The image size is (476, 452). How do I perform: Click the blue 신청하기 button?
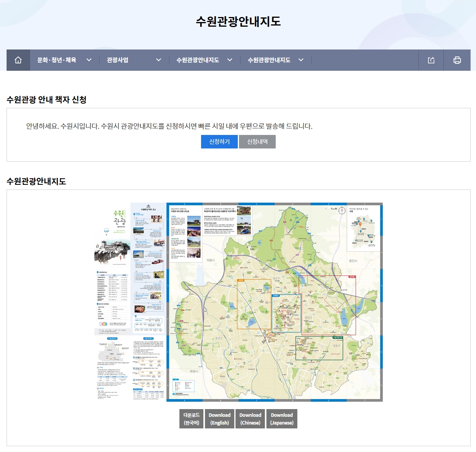219,142
